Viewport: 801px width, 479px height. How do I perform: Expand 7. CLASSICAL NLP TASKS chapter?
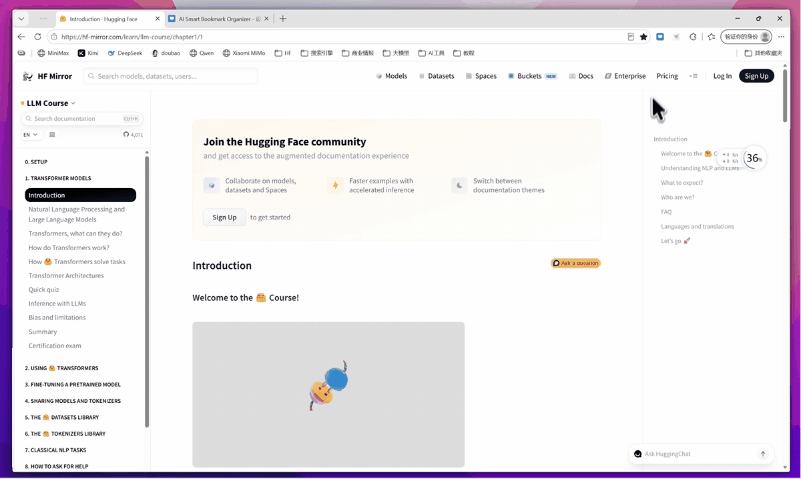55,450
